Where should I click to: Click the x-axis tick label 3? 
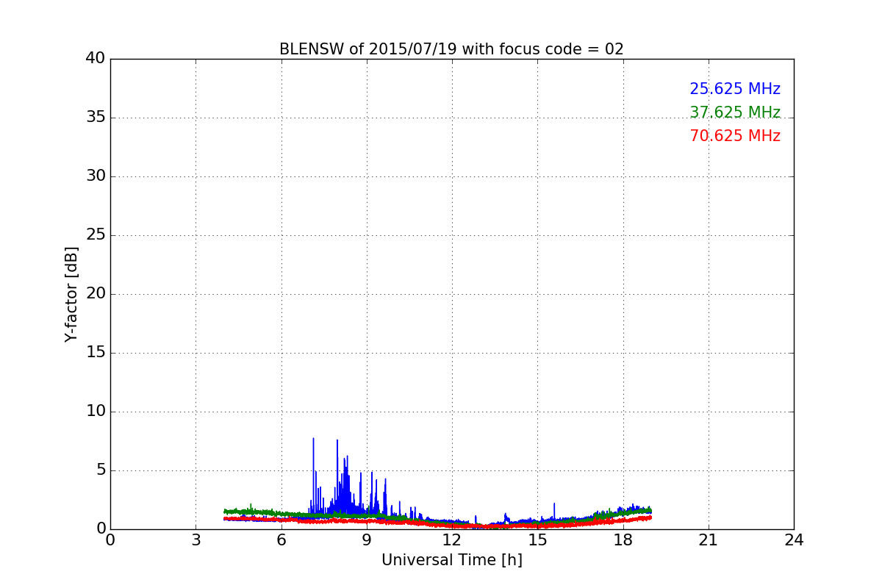point(196,539)
